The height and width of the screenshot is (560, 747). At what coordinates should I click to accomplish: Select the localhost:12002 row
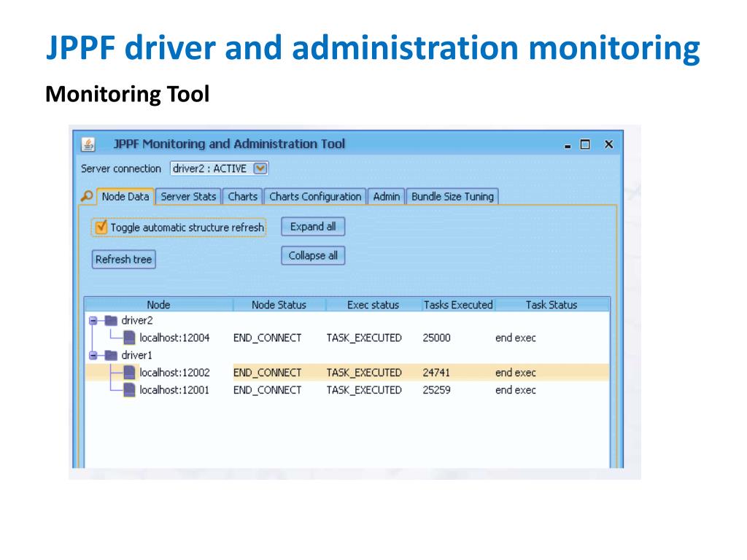pos(347,373)
